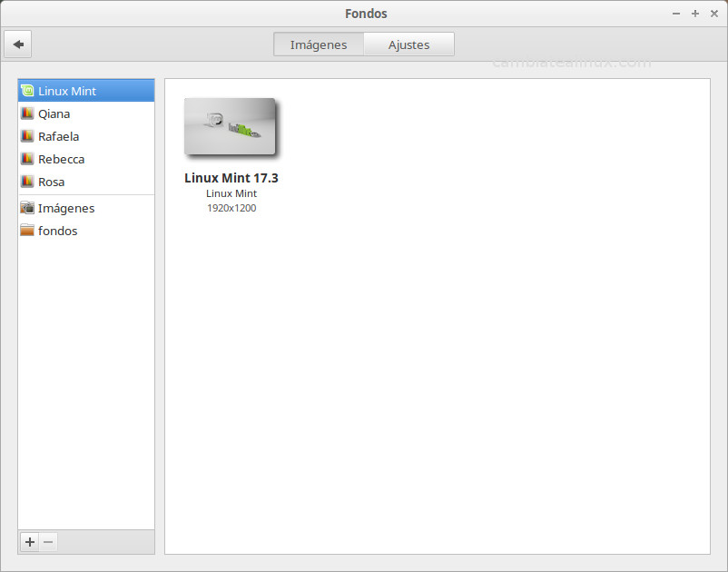Maximize the Fondos window
Viewport: 728px width, 572px height.
click(x=695, y=14)
